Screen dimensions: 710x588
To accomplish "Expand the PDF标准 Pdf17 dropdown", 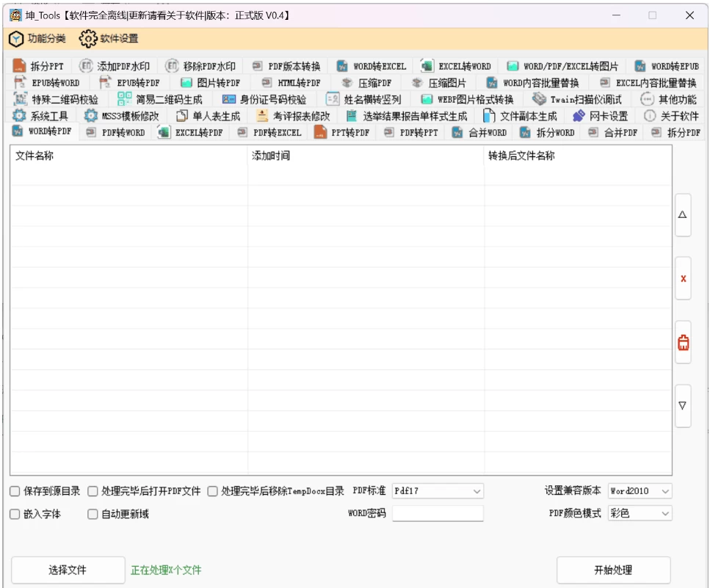I will click(438, 491).
